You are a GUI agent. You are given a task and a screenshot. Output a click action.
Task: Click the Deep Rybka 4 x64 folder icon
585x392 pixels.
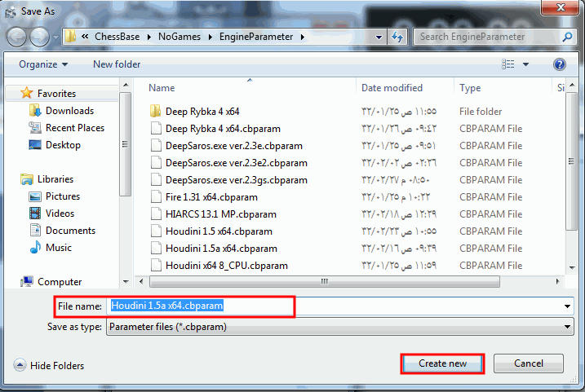[156, 111]
